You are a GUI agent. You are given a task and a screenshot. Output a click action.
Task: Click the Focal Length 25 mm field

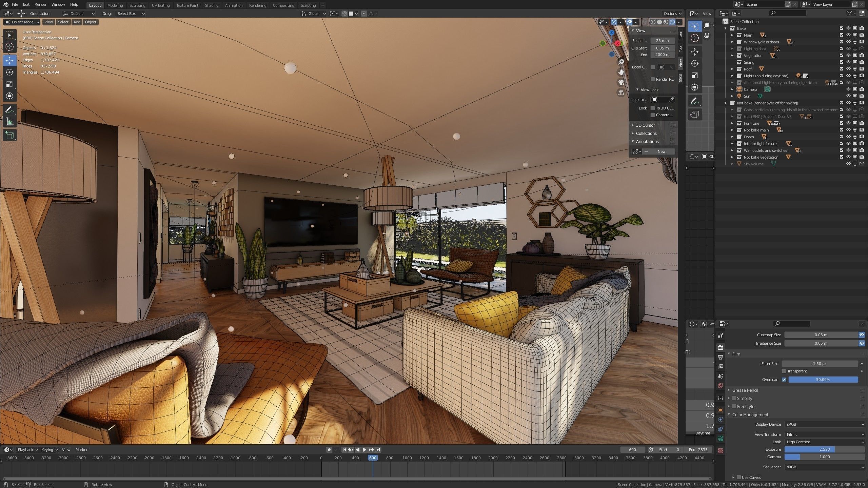coord(663,41)
